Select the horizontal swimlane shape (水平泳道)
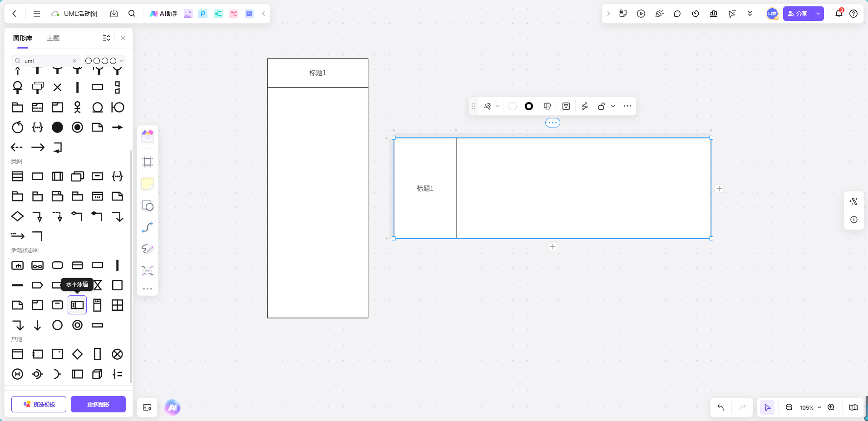Image resolution: width=868 pixels, height=421 pixels. click(x=77, y=305)
